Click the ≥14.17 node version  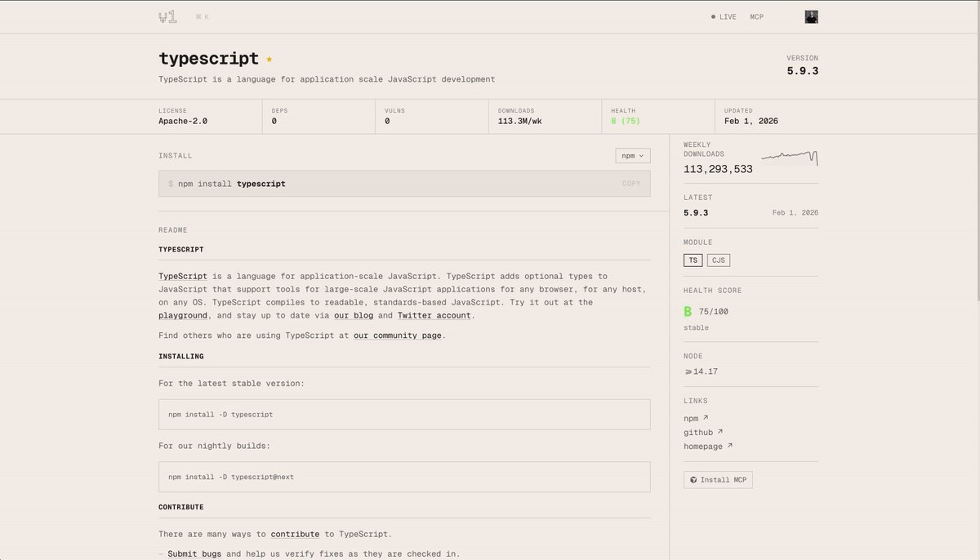701,371
